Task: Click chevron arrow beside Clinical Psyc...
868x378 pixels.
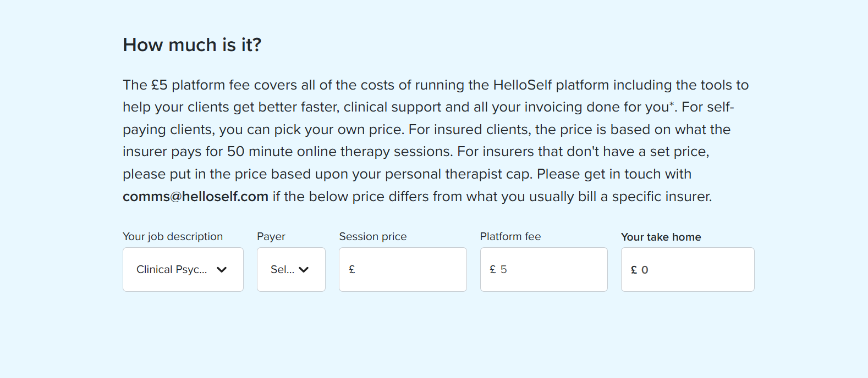Action: click(x=222, y=270)
